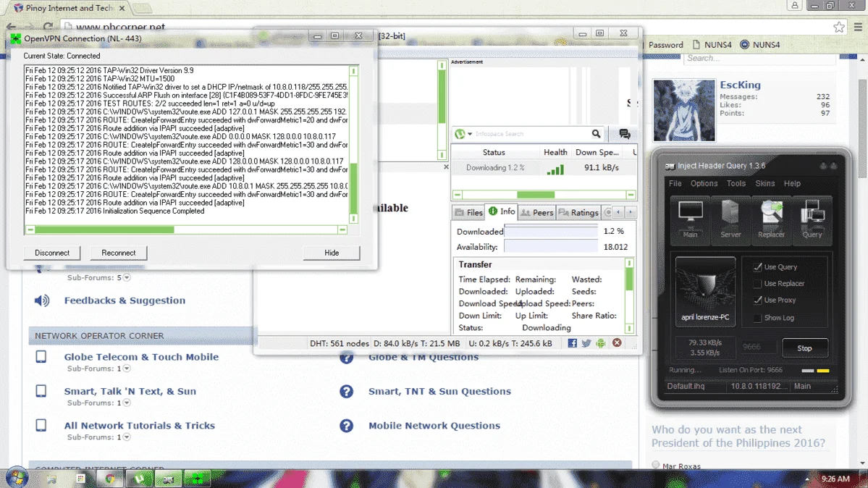Hide the OpenVPN connection window

[x=332, y=253]
